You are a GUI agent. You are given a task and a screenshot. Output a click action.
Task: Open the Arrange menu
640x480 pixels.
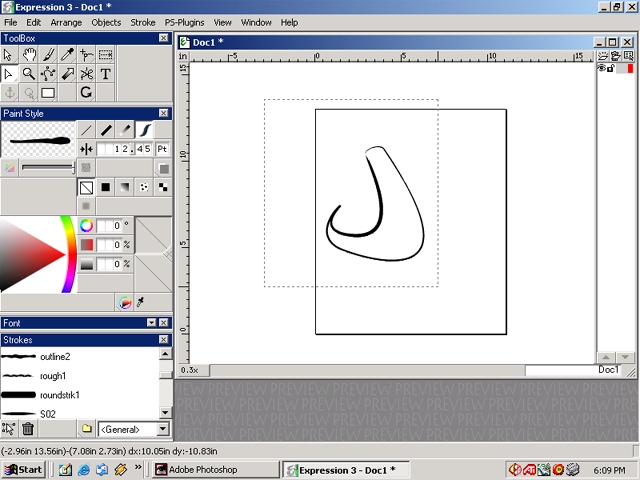click(x=66, y=22)
